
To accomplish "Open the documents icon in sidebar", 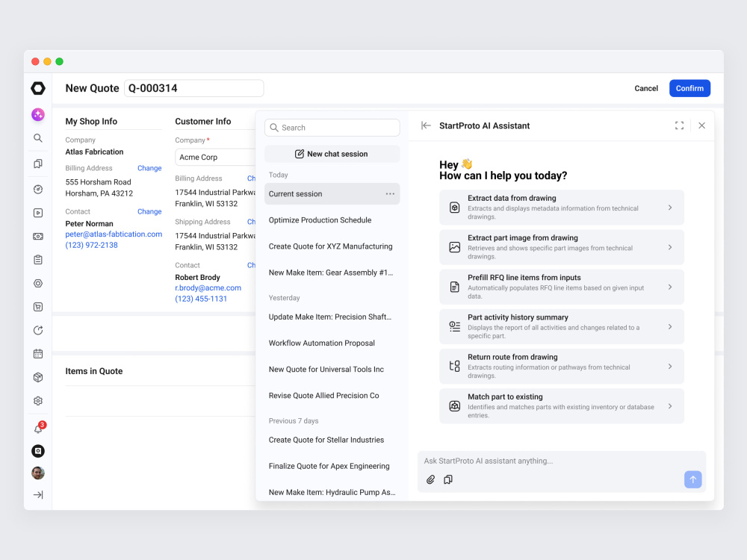I will click(38, 164).
